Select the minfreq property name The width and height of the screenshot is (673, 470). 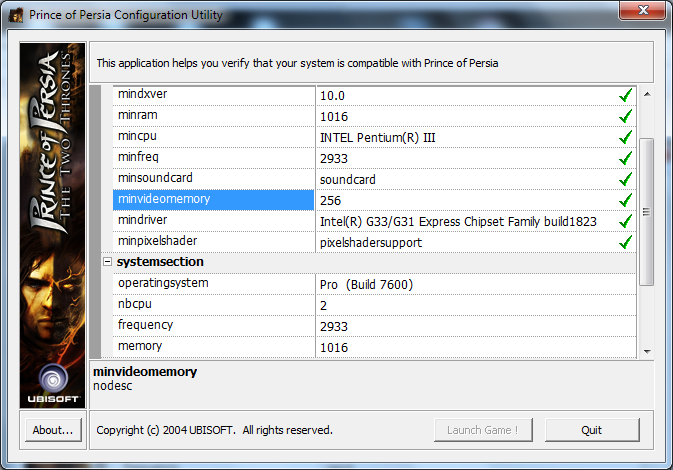tap(138, 157)
